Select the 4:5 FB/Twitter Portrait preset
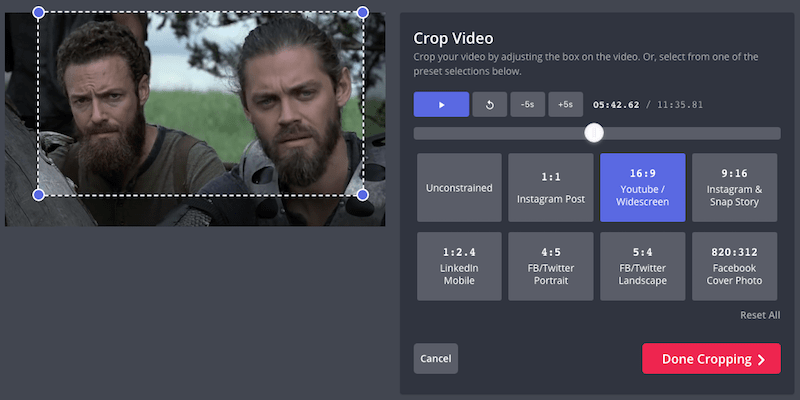Screen dimensions: 800x400 click(x=551, y=266)
